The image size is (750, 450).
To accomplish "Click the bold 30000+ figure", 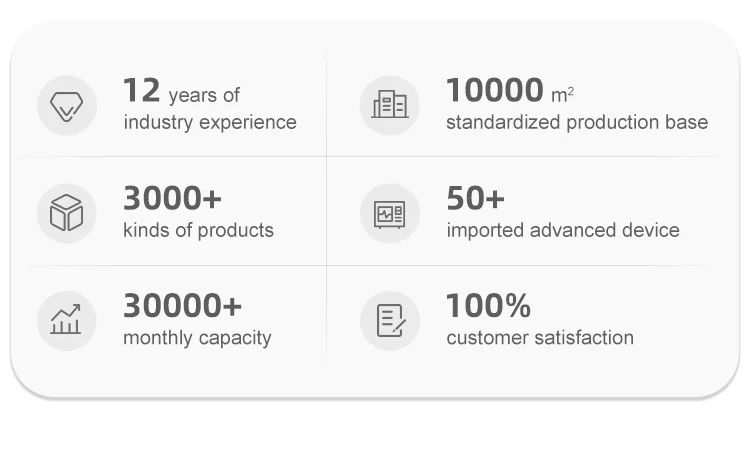I will 182,306.
